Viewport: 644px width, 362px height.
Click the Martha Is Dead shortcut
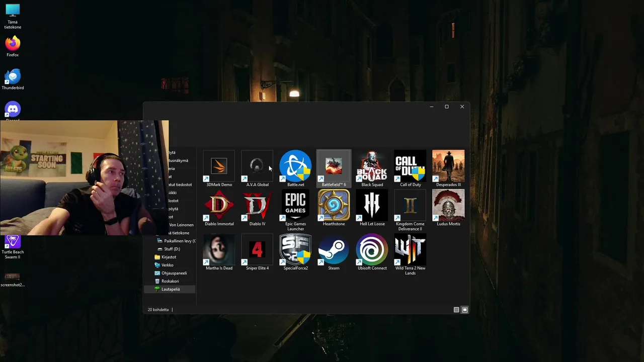pyautogui.click(x=219, y=252)
